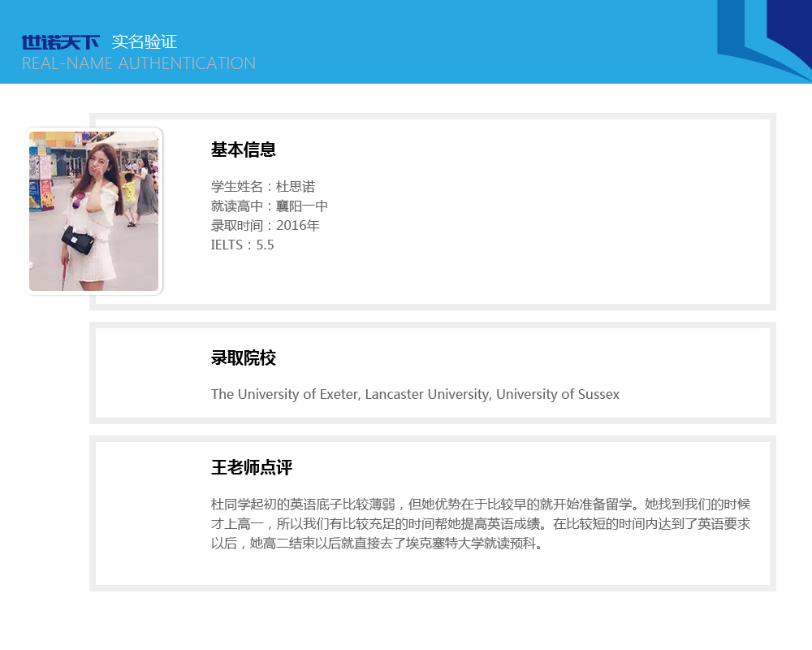This screenshot has height=650, width=812.
Task: Click the high school name 襄阳一中
Action: 302,206
